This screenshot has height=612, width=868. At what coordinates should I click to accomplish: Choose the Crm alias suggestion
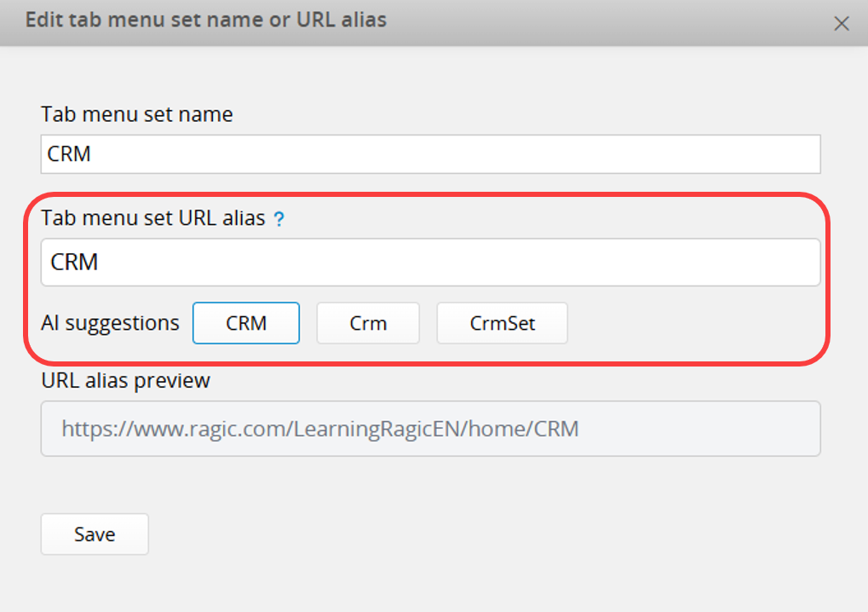click(x=368, y=323)
